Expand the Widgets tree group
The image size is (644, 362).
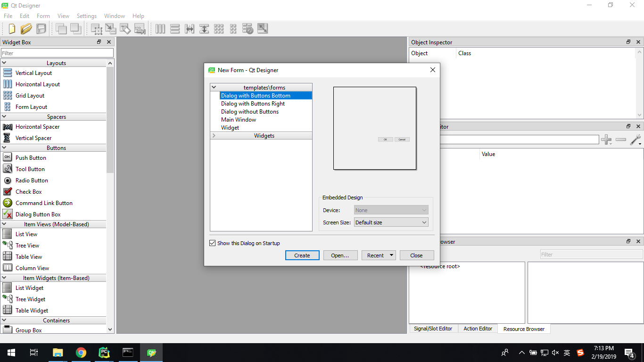click(x=214, y=136)
